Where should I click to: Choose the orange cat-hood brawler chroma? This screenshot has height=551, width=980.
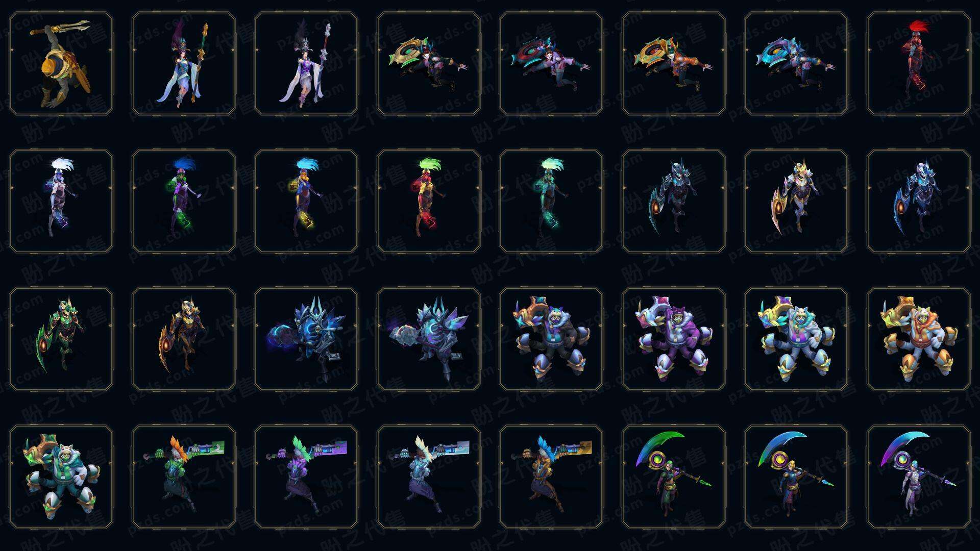pyautogui.click(x=918, y=339)
